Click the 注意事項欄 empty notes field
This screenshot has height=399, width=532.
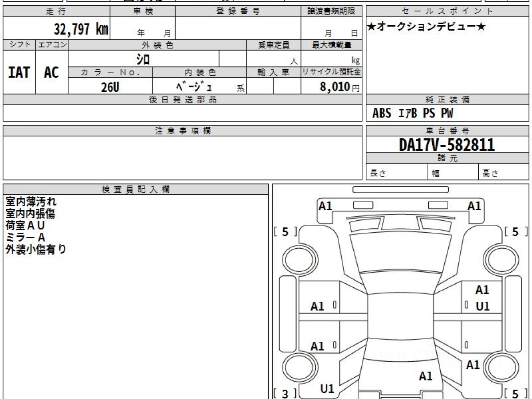click(183, 158)
